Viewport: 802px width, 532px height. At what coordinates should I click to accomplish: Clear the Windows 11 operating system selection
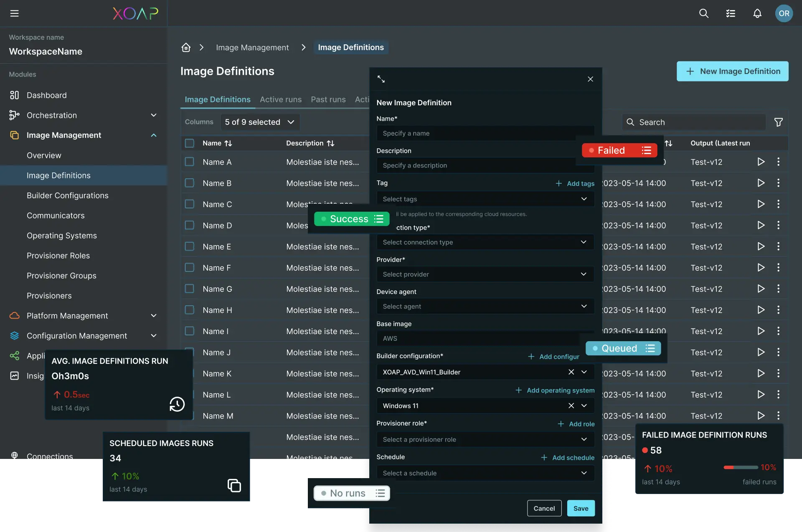click(571, 405)
